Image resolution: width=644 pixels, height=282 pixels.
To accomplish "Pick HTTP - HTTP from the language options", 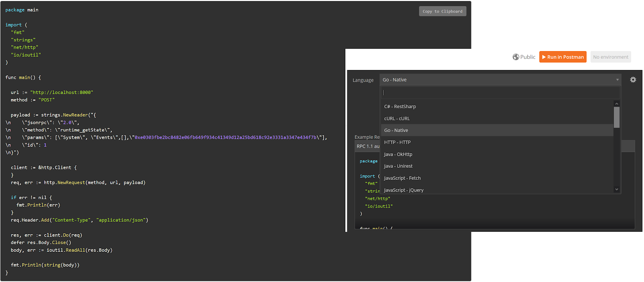I will pyautogui.click(x=397, y=142).
